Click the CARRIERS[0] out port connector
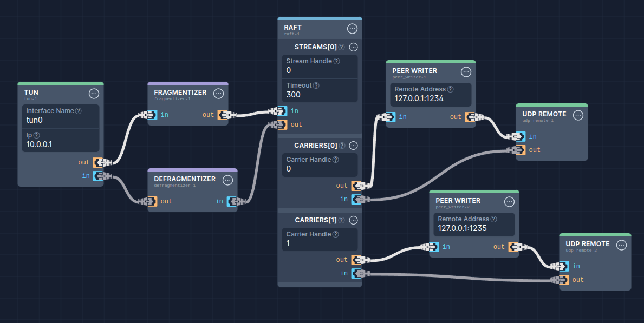Image resolution: width=644 pixels, height=323 pixels. 356,186
